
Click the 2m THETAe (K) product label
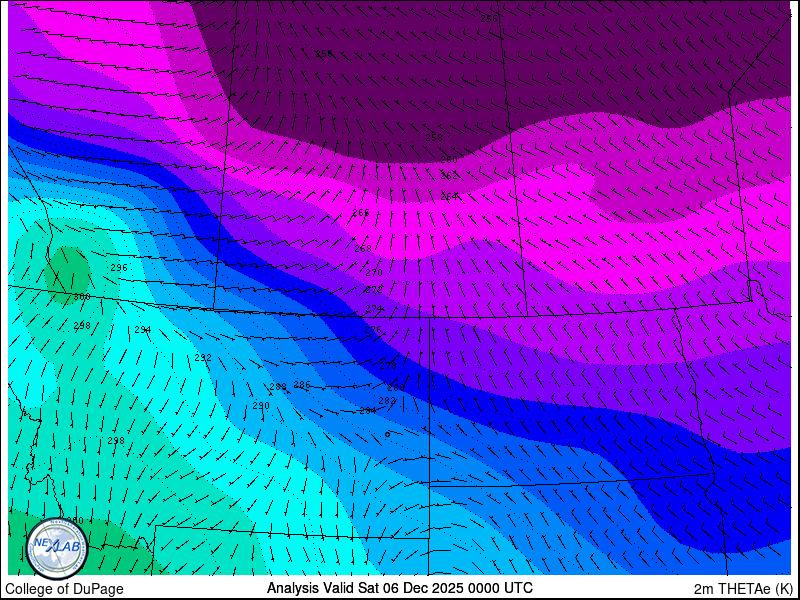pos(744,589)
